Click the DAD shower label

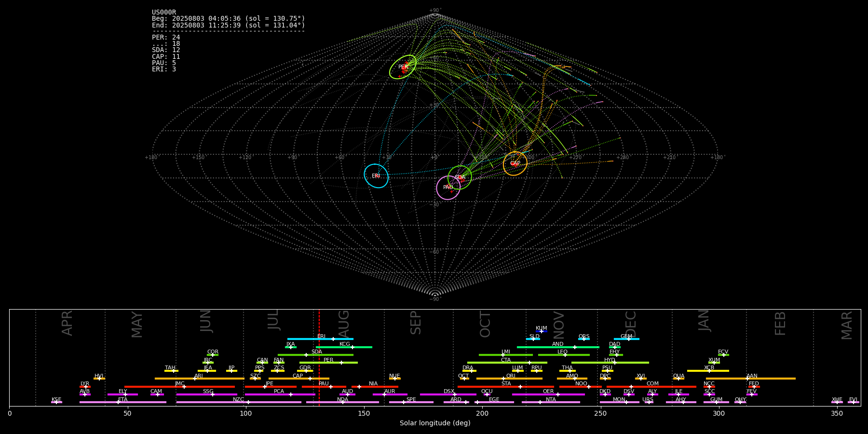(615, 344)
